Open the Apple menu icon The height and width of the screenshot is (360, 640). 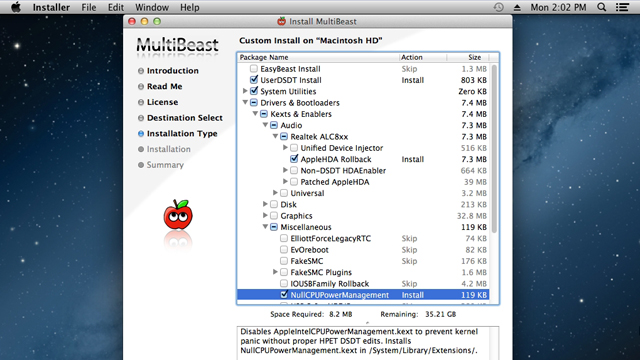(x=16, y=7)
